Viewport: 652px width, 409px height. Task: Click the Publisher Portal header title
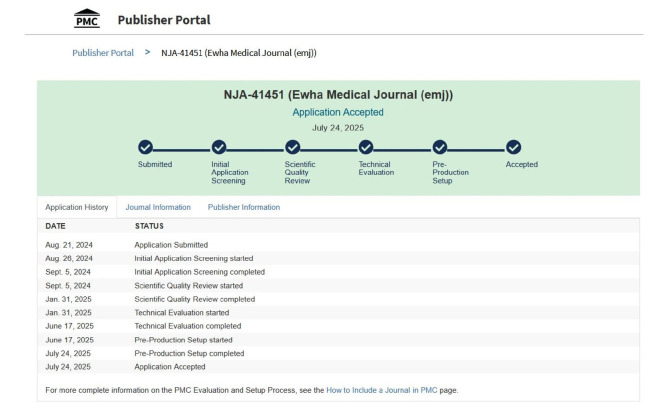click(164, 19)
